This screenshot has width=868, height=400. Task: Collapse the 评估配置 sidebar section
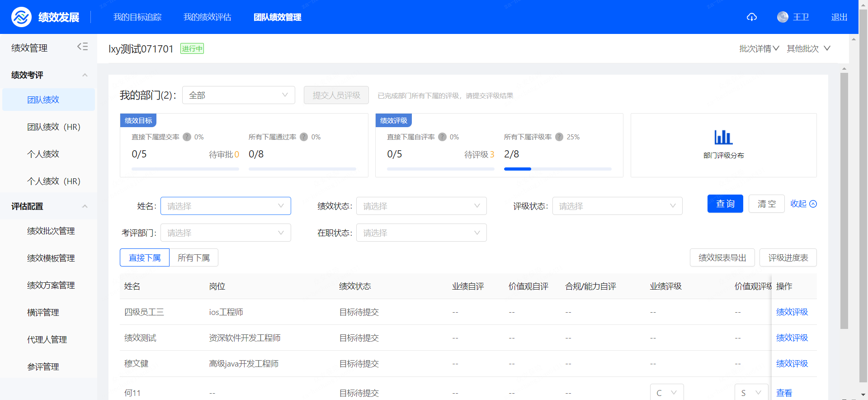[x=85, y=206]
